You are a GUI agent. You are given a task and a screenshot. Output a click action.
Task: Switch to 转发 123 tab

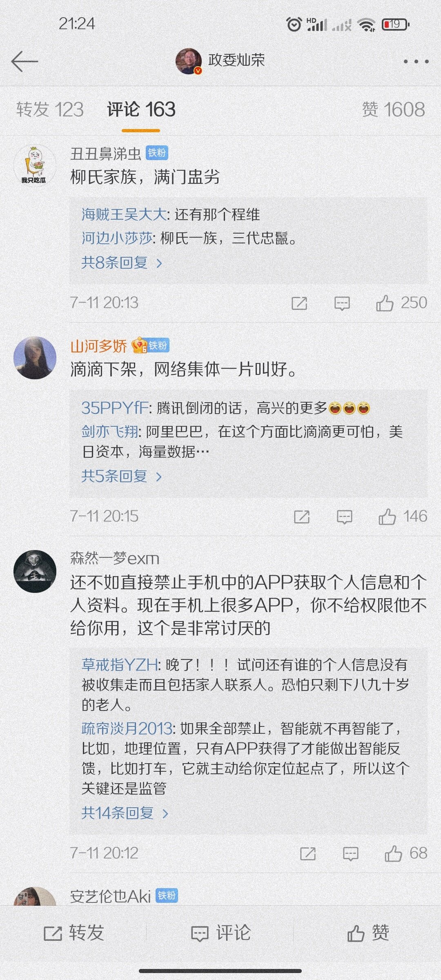tap(50, 109)
